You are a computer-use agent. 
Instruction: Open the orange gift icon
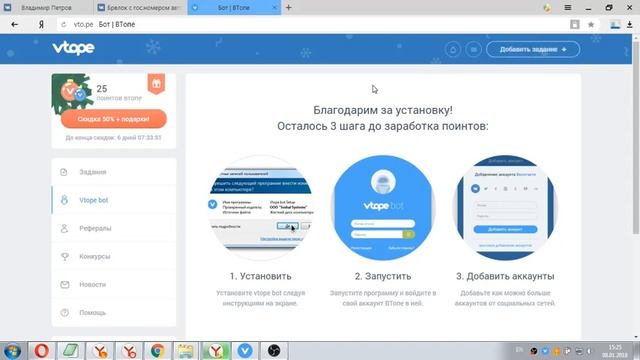pos(156,84)
